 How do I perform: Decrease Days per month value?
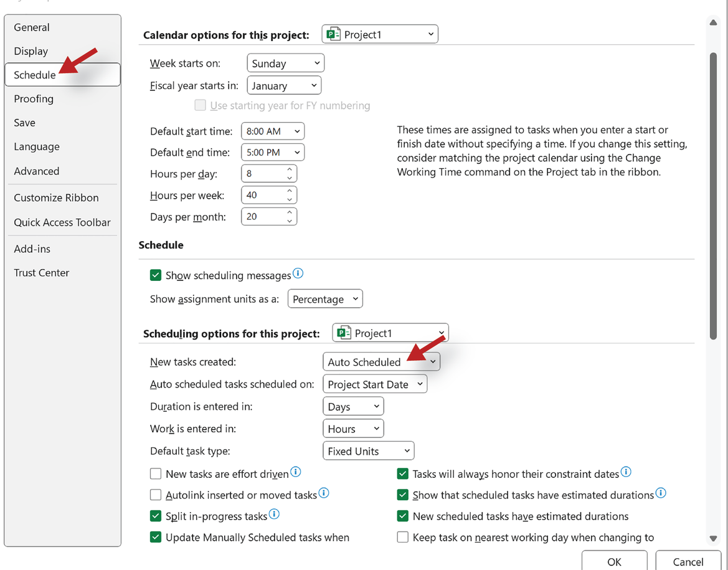point(289,221)
